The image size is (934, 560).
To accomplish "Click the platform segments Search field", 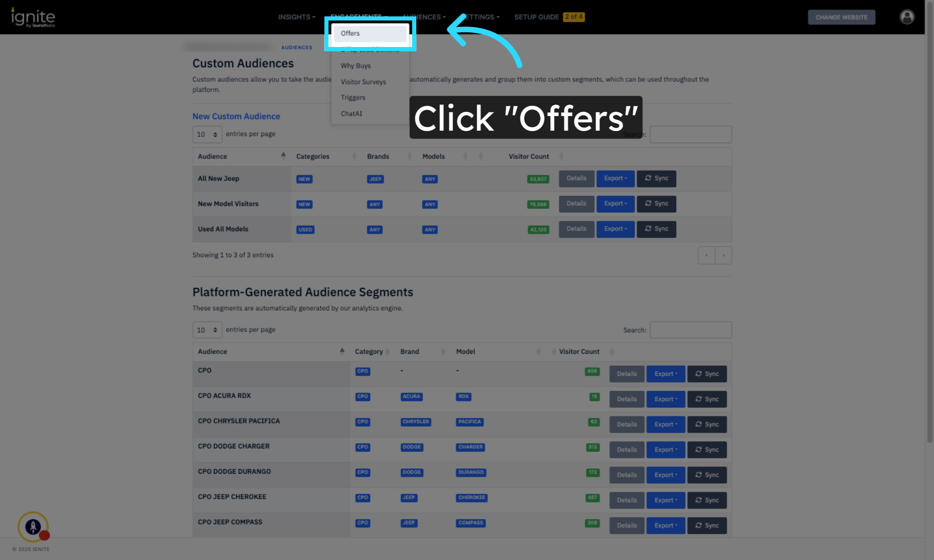I will [690, 330].
